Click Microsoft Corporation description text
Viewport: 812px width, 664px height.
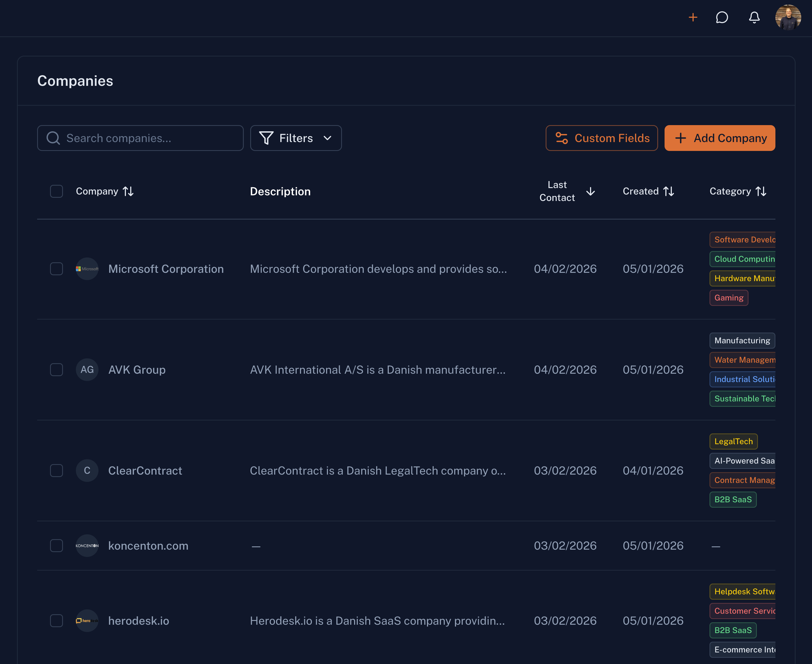378,269
